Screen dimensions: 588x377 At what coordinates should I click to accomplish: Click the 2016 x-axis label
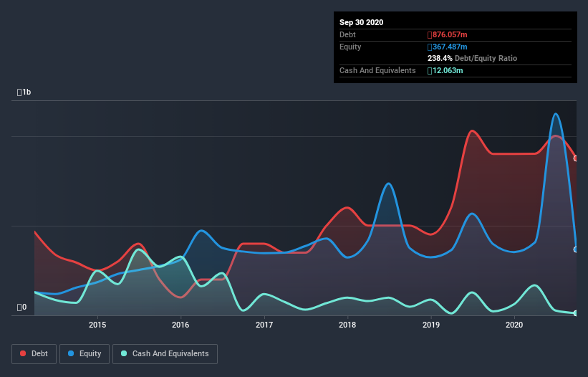pos(180,325)
